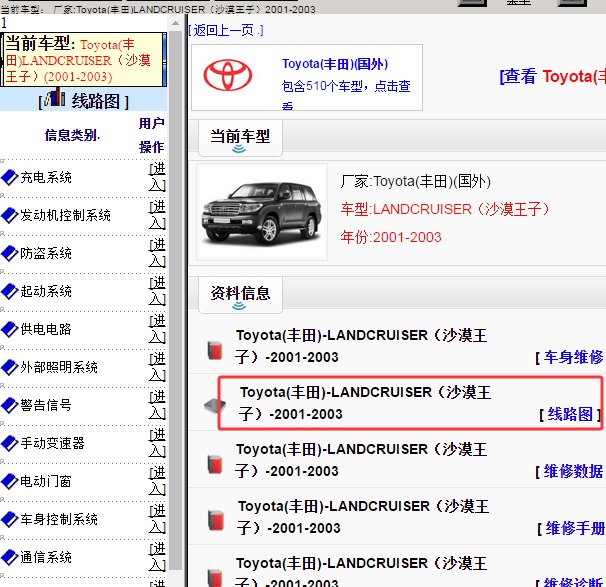
Task: Click the blue book icon beside 发动机控制系统
Action: coord(10,215)
